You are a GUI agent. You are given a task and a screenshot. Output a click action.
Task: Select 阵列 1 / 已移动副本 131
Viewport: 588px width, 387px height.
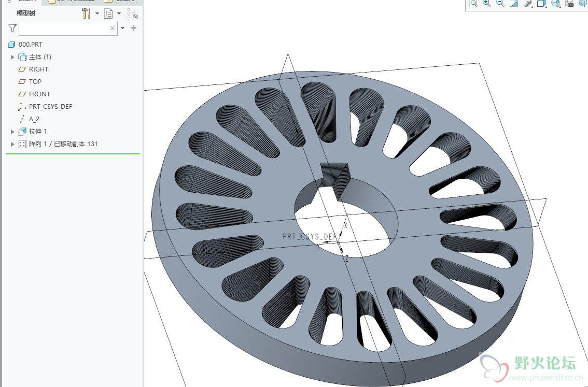click(x=63, y=144)
